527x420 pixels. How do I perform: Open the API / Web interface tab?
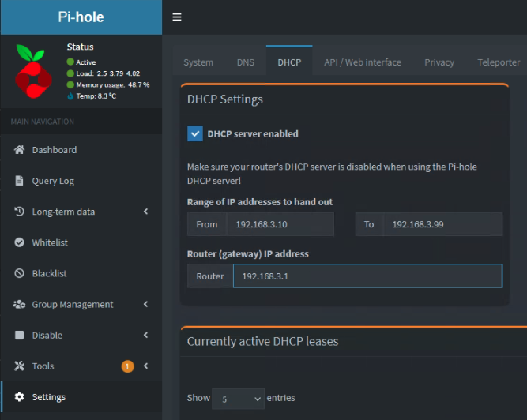pos(363,62)
